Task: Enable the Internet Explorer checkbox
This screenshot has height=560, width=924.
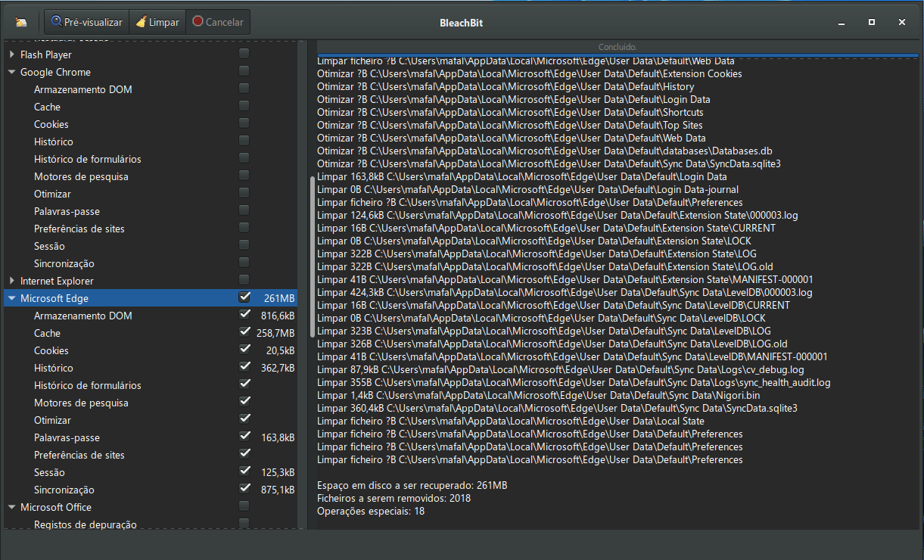Action: tap(244, 280)
